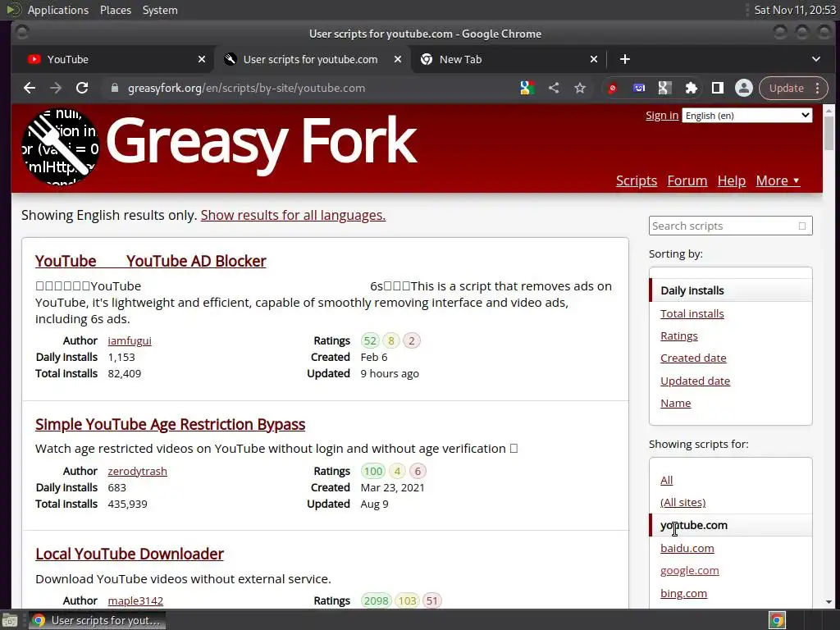This screenshot has height=630, width=840.
Task: Open the English (en) language dropdown
Action: pos(746,115)
